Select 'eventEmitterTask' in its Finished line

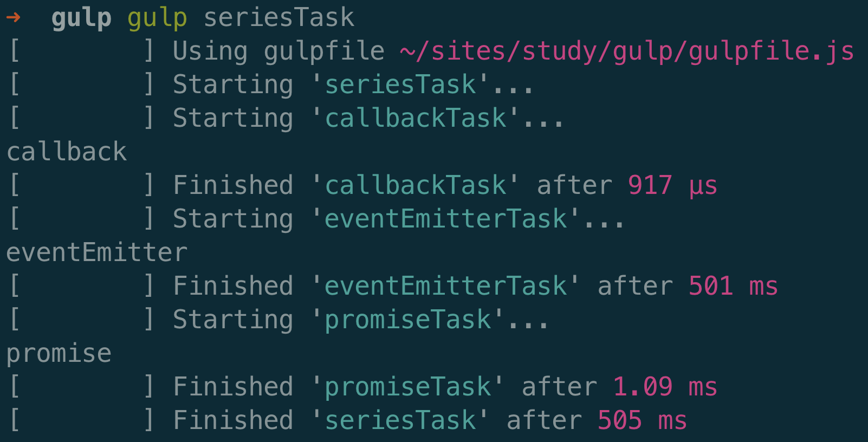click(445, 287)
